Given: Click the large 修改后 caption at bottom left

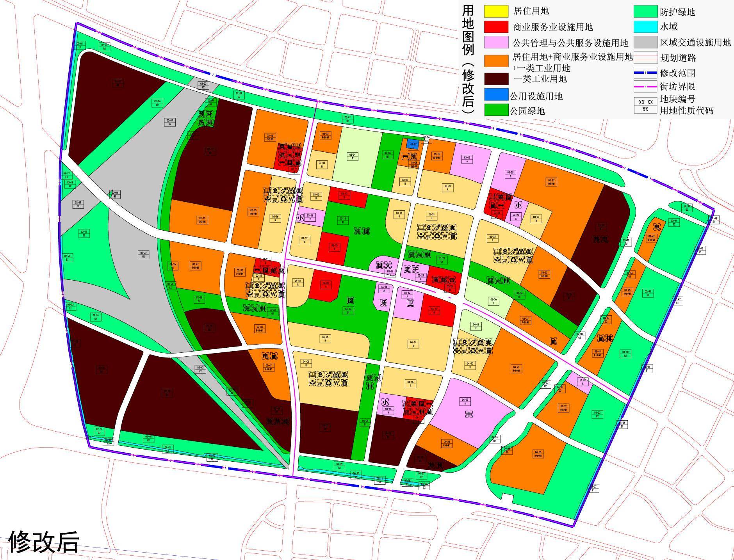Looking at the screenshot, I should pyautogui.click(x=44, y=541).
